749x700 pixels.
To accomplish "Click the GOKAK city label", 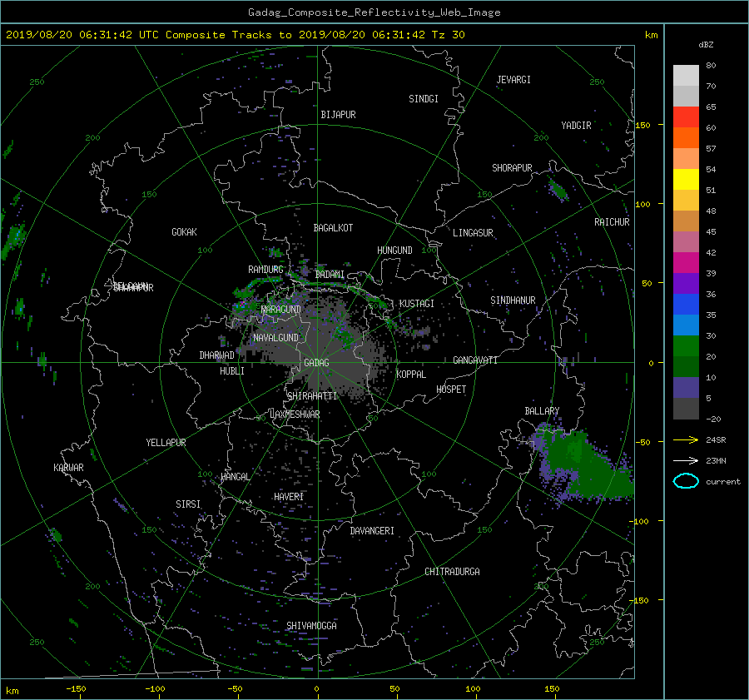I will point(184,232).
